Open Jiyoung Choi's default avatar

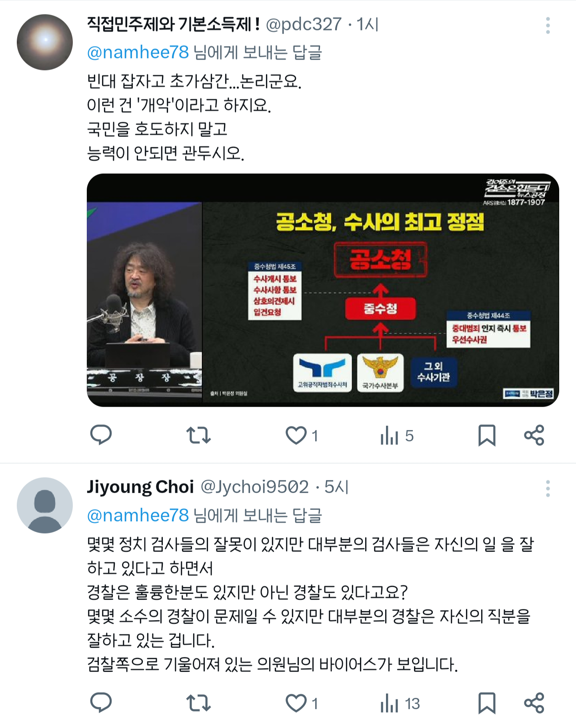coord(45,505)
